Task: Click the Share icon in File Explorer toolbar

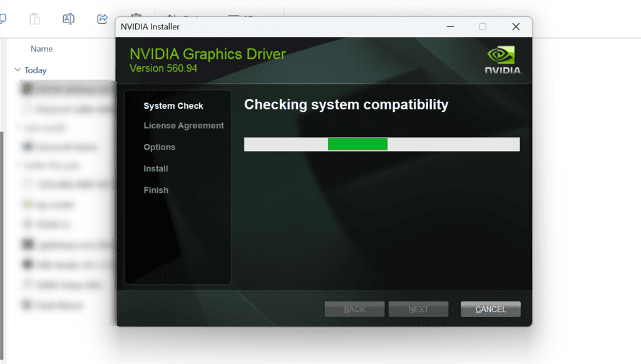Action: 102,19
